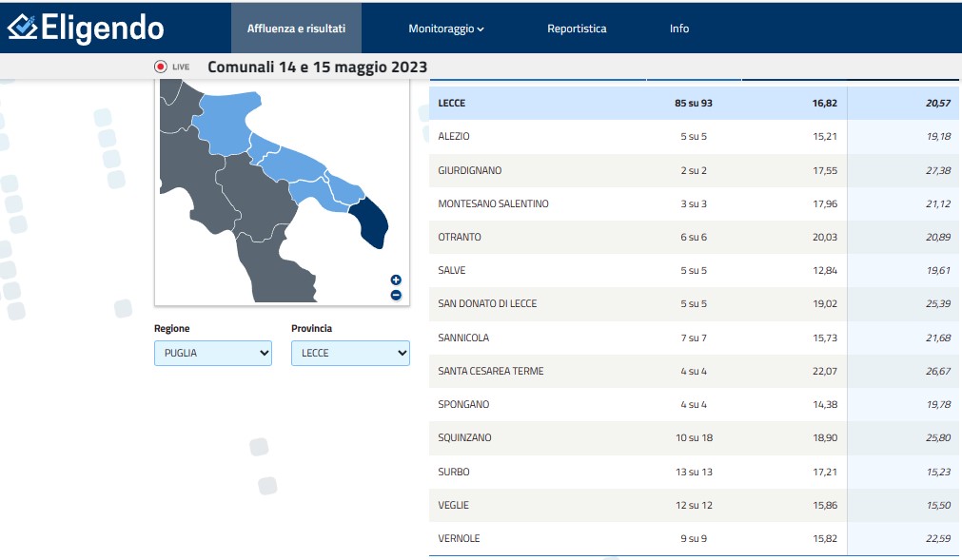Click the red LIVE indicator icon
Viewport: 962px width, 560px height.
tap(161, 67)
